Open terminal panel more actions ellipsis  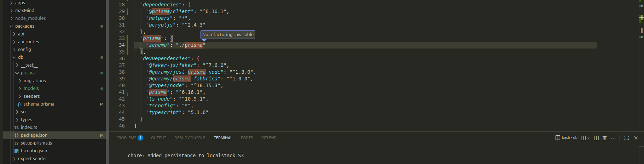coord(613,138)
